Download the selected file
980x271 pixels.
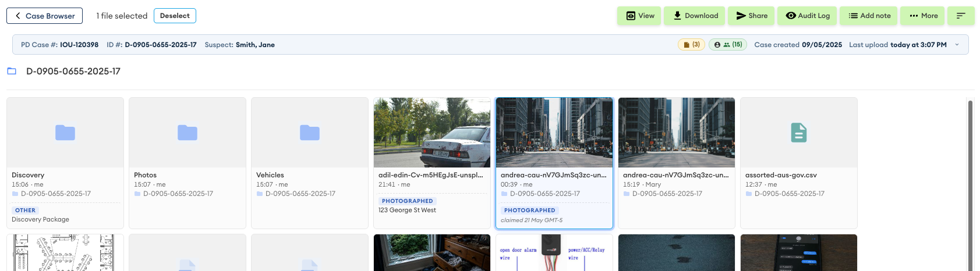click(696, 16)
